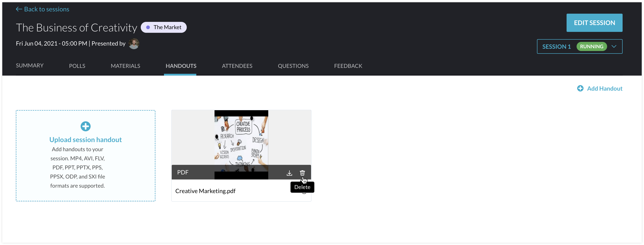View the Attendees tab
Image resolution: width=644 pixels, height=245 pixels.
pyautogui.click(x=237, y=66)
